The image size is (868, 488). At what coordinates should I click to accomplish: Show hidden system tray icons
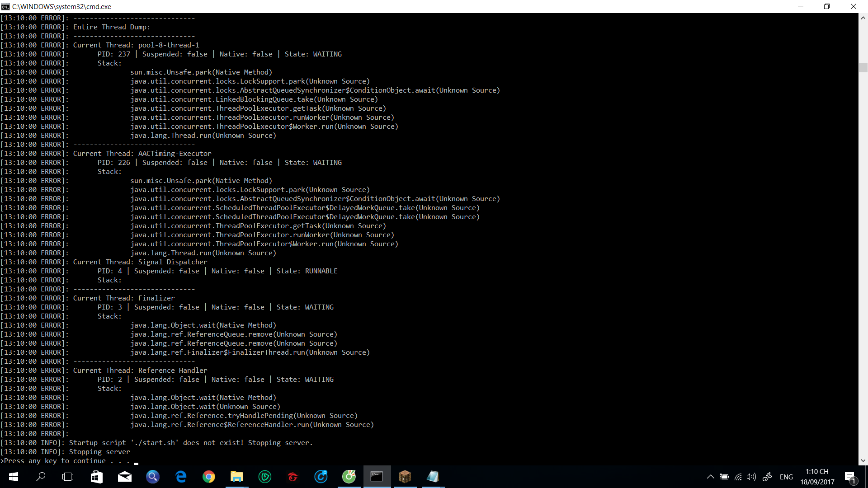(x=710, y=477)
